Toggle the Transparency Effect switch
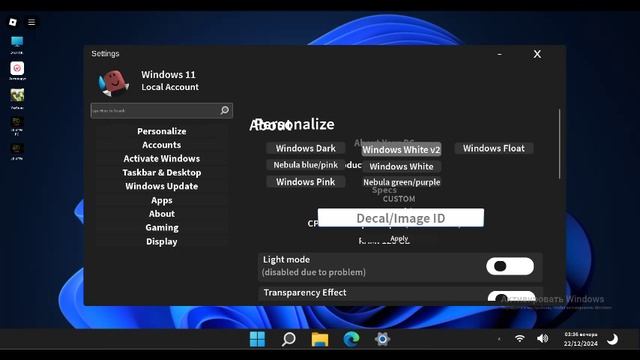 [511, 297]
